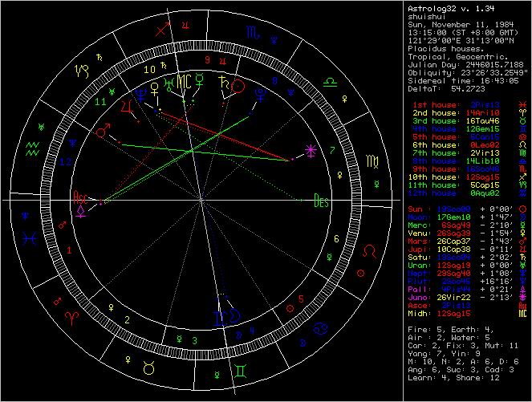
Task: Select the large red Jupiter glyph inside the wheel
Action: point(128,108)
